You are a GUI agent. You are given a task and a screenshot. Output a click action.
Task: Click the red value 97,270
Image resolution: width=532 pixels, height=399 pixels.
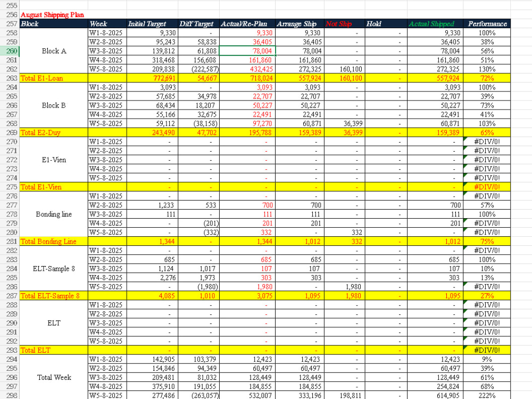[247, 123]
